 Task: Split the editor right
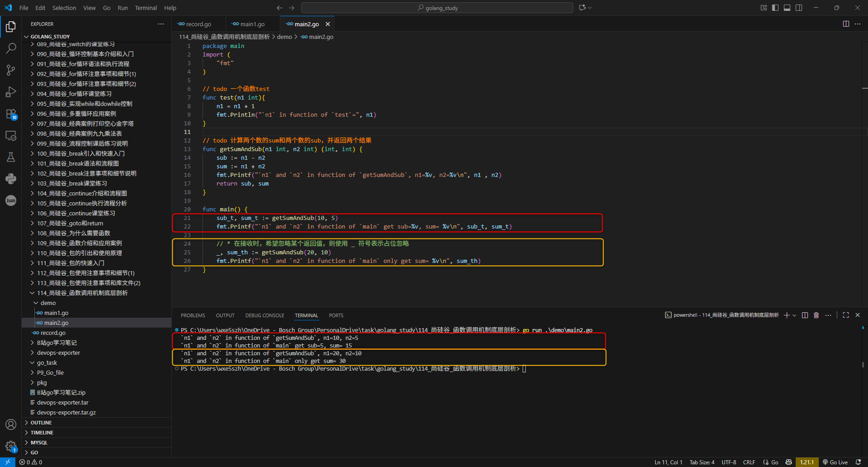tap(846, 24)
